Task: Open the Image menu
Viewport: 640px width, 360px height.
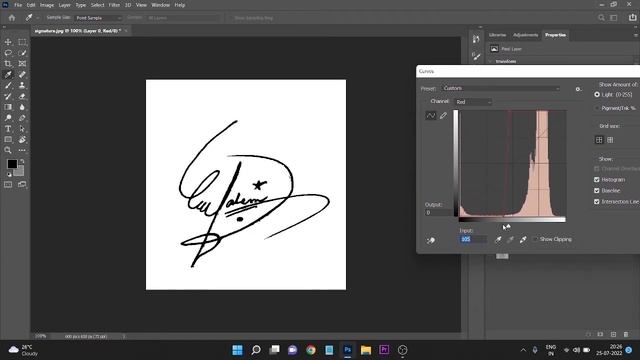Action: coord(47,5)
